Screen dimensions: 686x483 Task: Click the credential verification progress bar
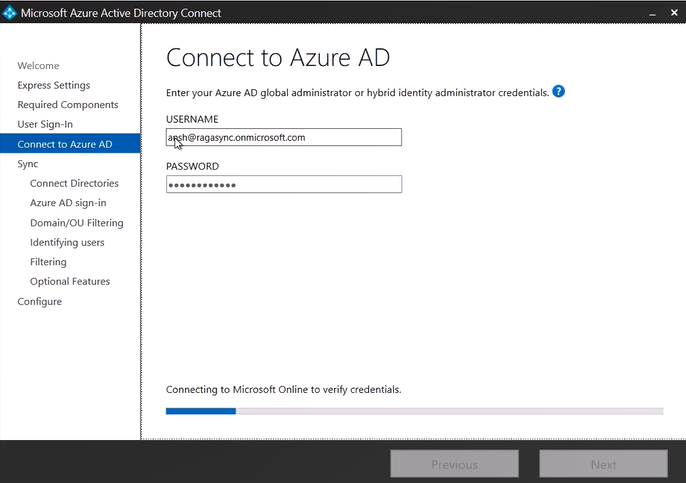pos(414,411)
